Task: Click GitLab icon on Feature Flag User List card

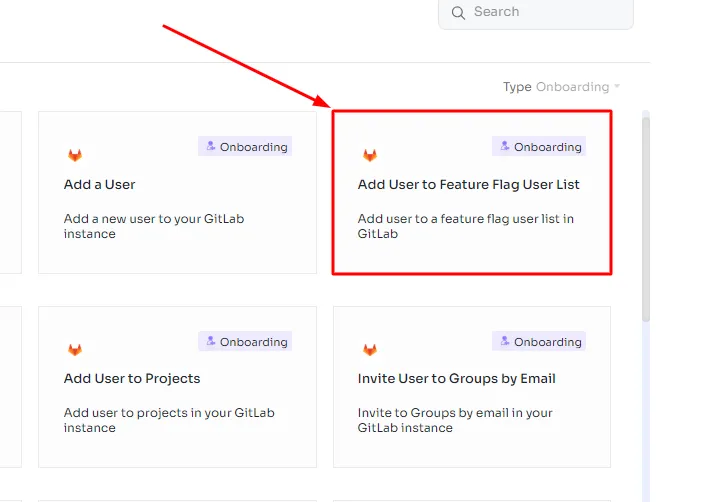Action: coord(370,155)
